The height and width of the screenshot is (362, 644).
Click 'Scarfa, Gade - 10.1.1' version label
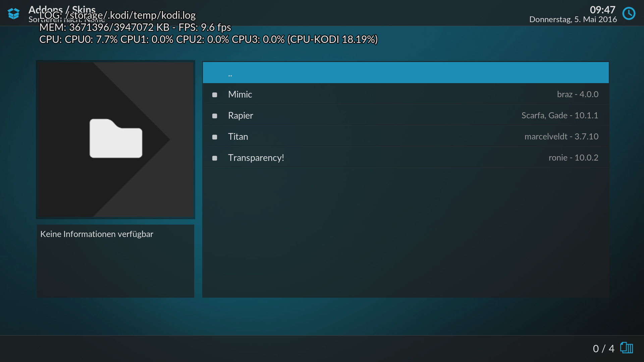click(560, 115)
